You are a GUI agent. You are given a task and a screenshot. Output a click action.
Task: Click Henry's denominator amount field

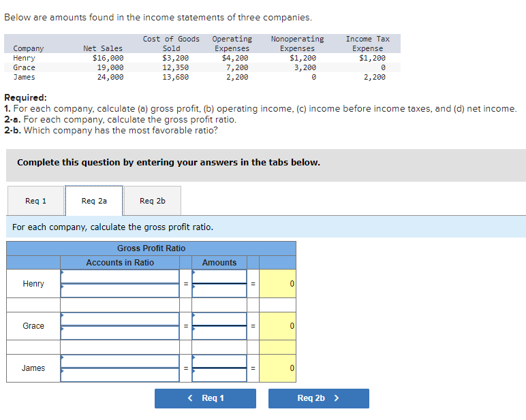pos(219,291)
